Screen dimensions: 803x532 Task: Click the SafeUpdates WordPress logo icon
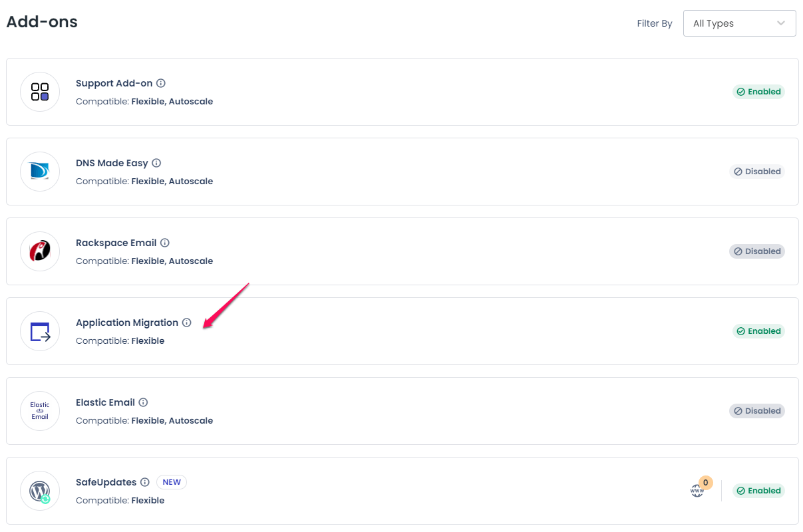click(x=40, y=491)
